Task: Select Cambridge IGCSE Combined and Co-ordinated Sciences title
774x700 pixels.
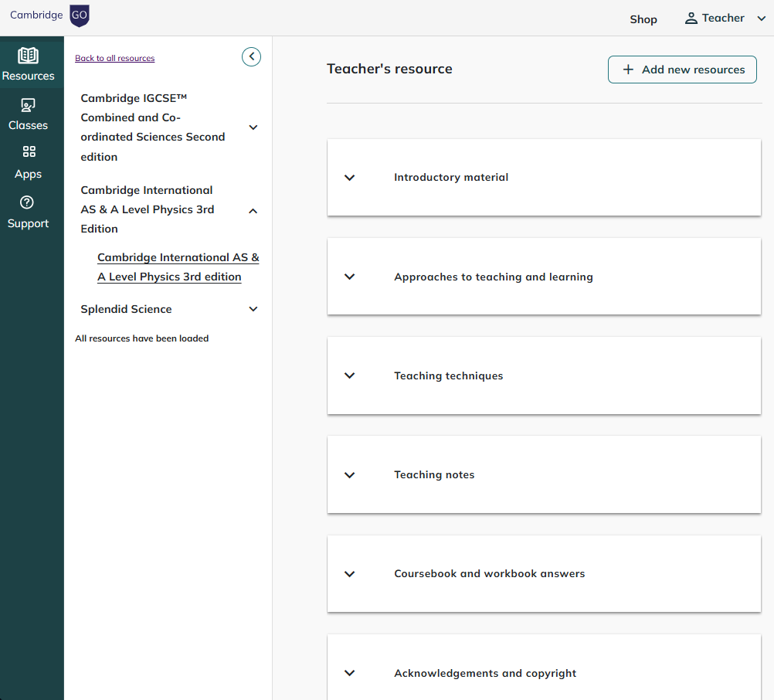Action: [152, 127]
